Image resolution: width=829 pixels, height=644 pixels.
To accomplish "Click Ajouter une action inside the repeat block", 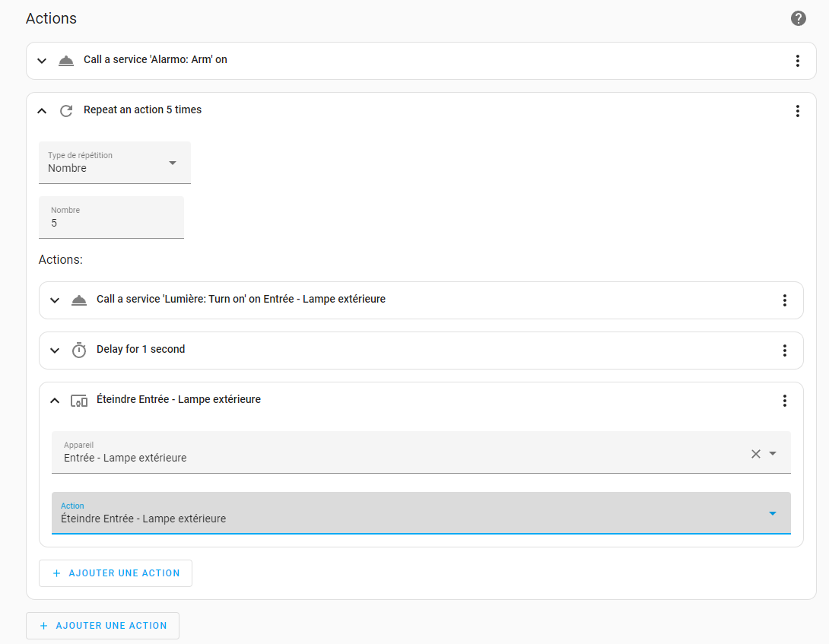I will [x=116, y=573].
